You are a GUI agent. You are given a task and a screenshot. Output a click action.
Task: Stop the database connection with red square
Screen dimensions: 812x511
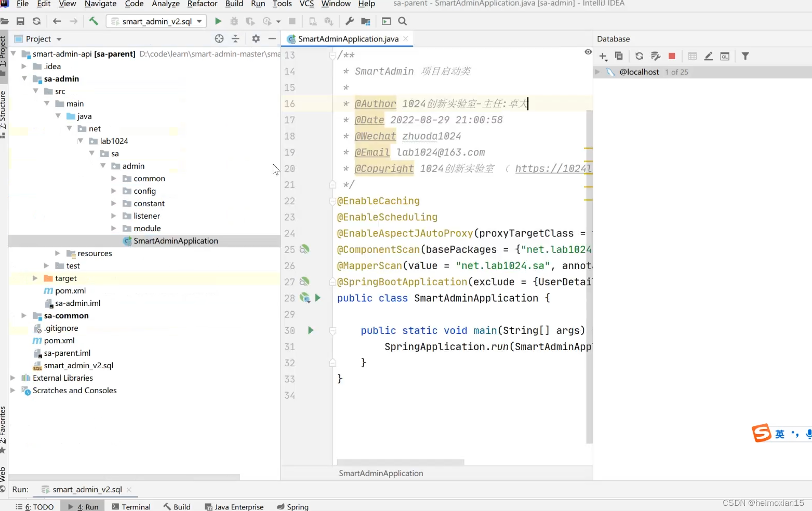point(672,56)
